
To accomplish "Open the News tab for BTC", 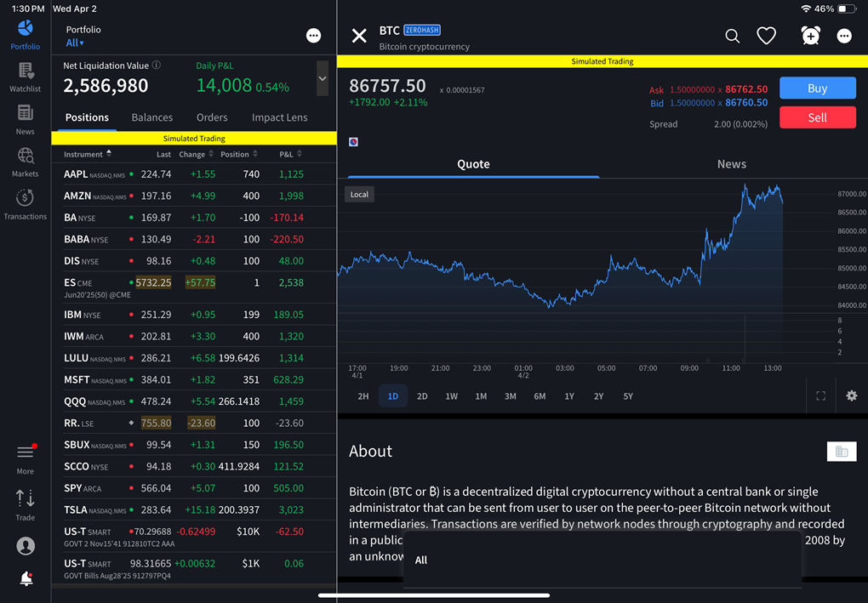I will 731,164.
